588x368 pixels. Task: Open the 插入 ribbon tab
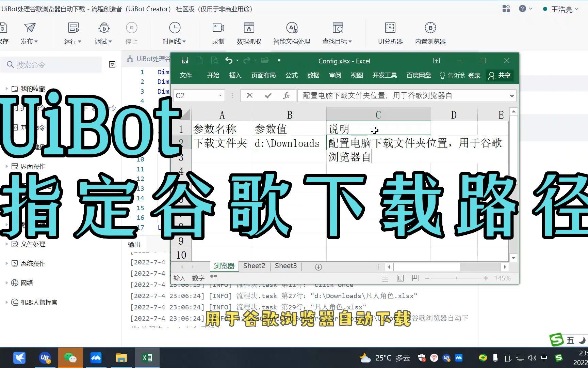235,75
